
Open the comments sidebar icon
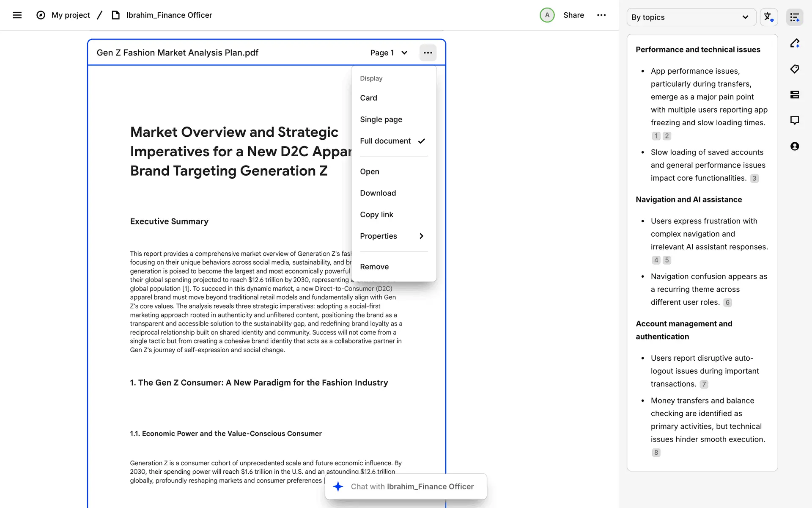[795, 121]
